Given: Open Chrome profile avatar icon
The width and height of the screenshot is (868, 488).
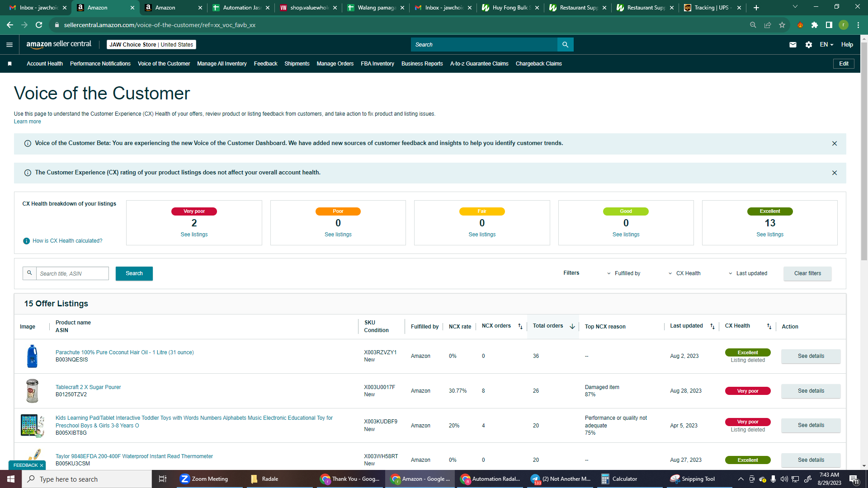Looking at the screenshot, I should pos(844,25).
